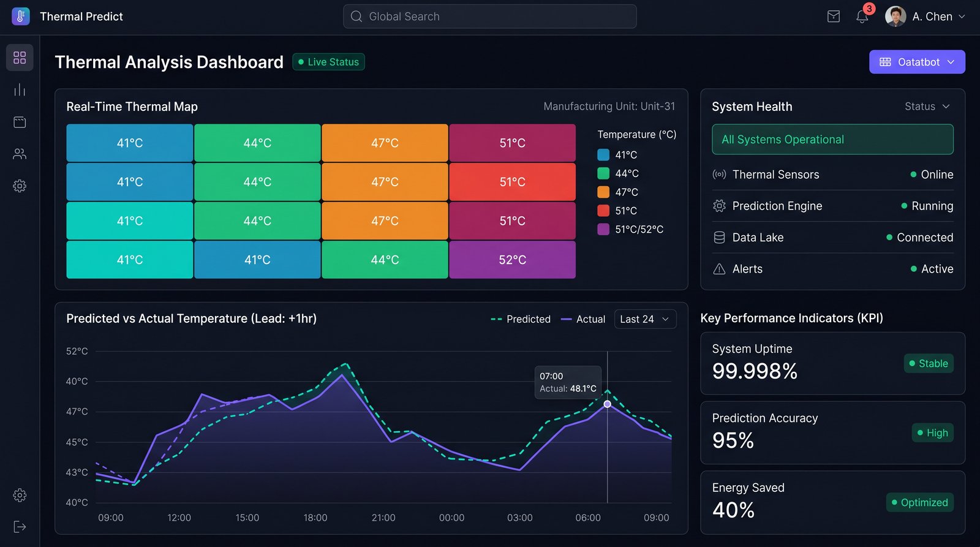Select the bright red 51°C thermal cell
This screenshot has height=547, width=980.
513,182
